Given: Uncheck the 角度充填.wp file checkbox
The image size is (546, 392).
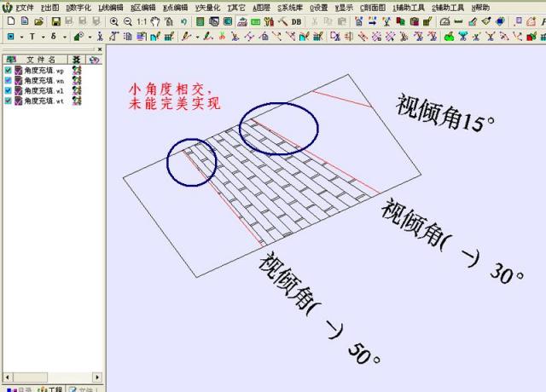Looking at the screenshot, I should (x=9, y=70).
